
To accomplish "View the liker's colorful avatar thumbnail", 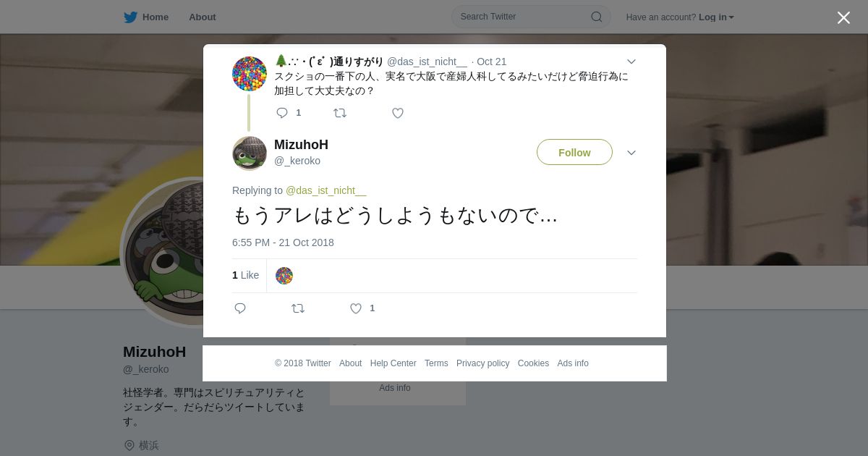I will [x=284, y=276].
